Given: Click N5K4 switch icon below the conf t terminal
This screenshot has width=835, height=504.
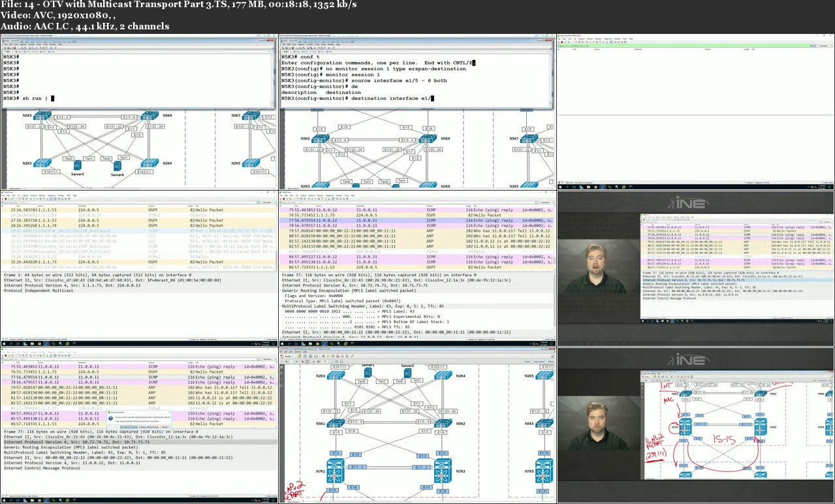Looking at the screenshot, I should point(427,139).
